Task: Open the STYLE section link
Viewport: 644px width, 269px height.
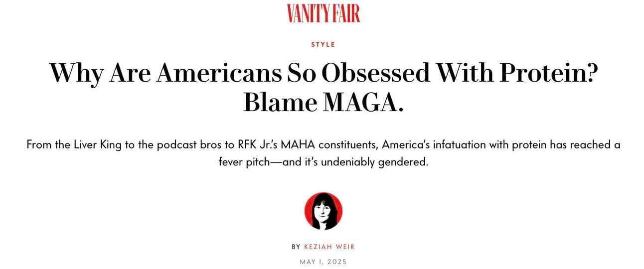Action: (x=323, y=44)
